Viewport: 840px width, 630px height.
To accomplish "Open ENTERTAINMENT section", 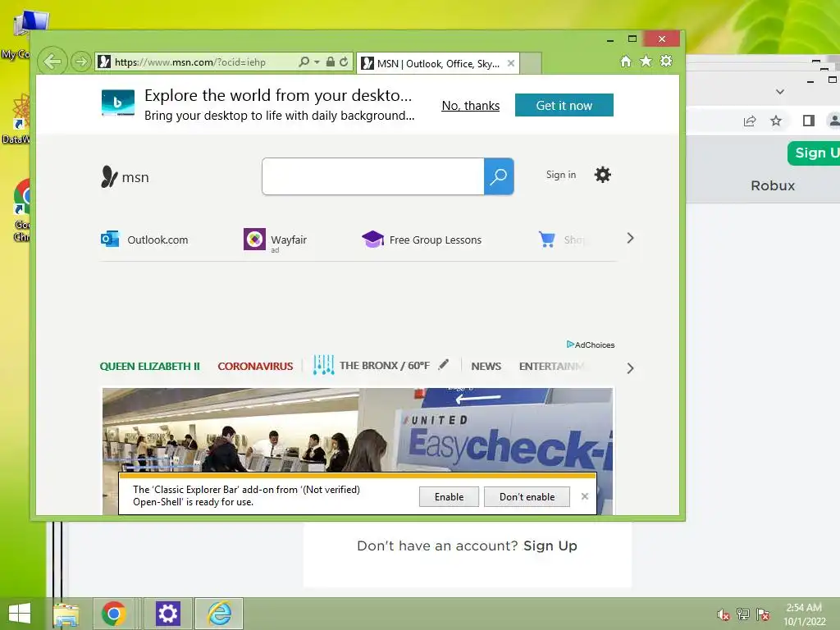I will 551,367.
